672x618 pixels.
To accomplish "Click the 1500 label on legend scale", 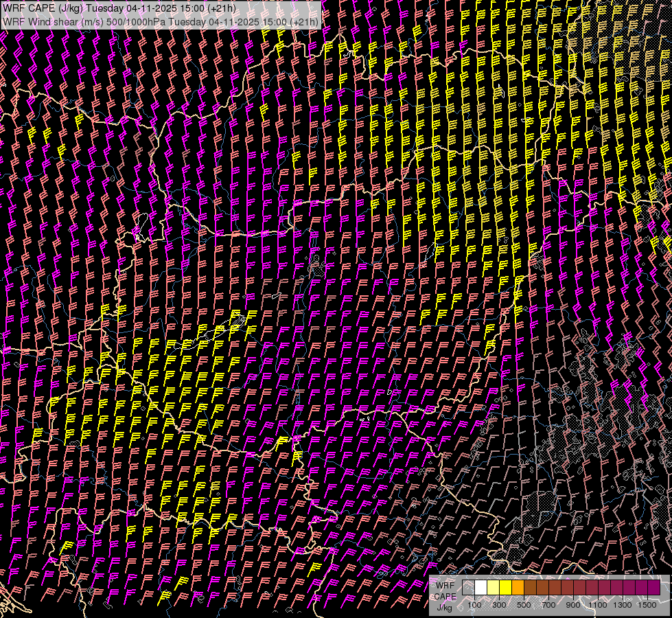I will pyautogui.click(x=647, y=605).
